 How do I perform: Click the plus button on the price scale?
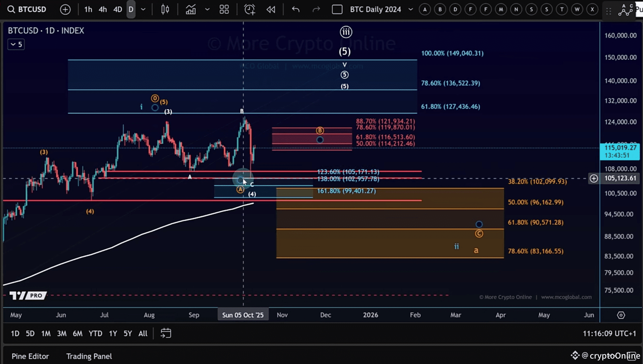594,178
